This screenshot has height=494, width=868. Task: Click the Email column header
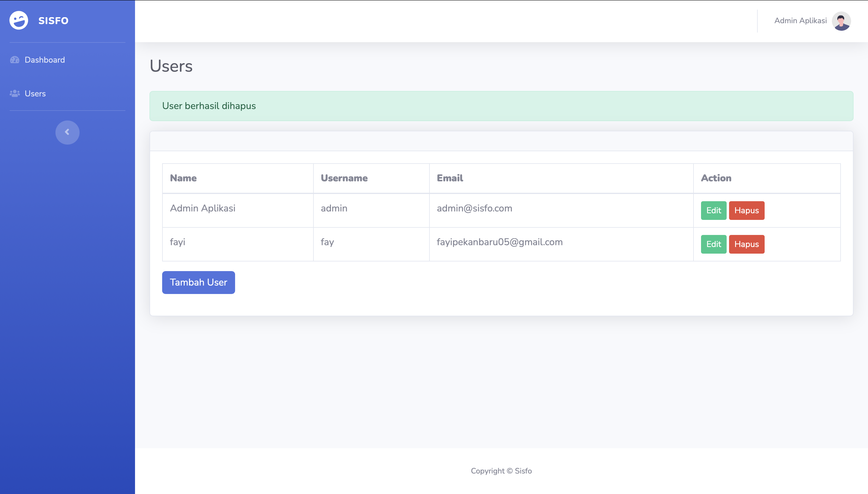449,178
